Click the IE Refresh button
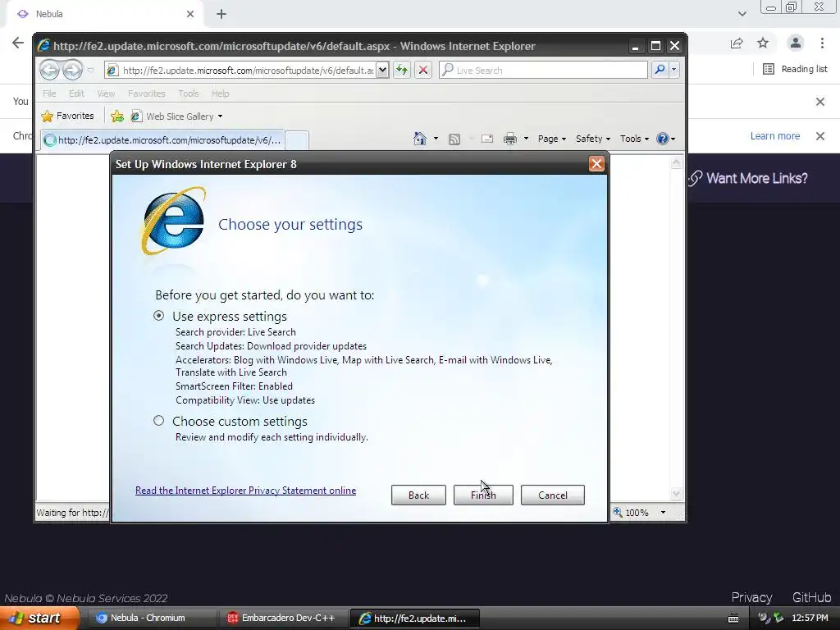Viewport: 840px width, 630px height. [402, 71]
